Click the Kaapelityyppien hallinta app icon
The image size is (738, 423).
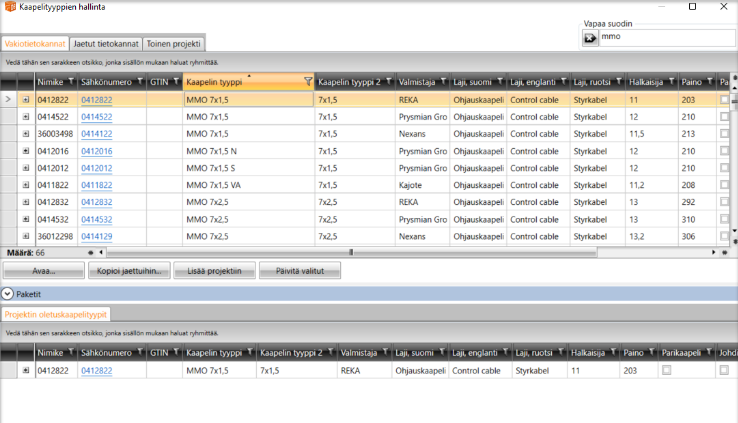pyautogui.click(x=10, y=7)
